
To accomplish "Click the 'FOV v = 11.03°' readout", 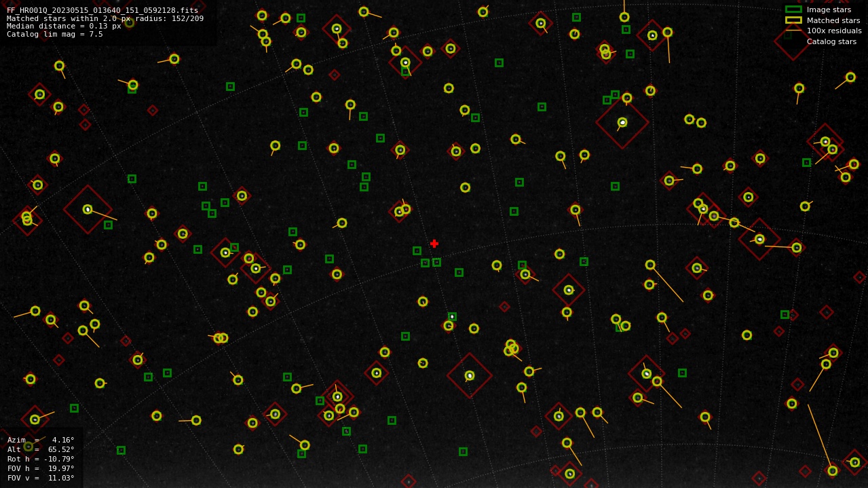I will point(41,478).
